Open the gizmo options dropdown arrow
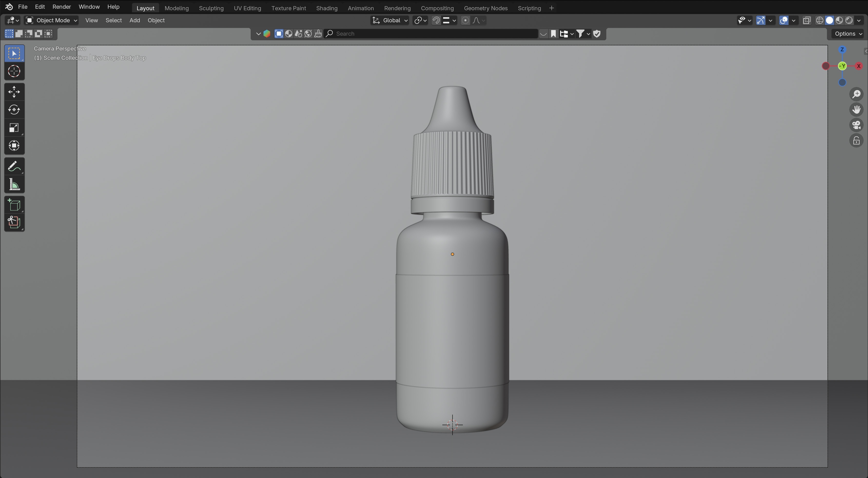 click(771, 21)
